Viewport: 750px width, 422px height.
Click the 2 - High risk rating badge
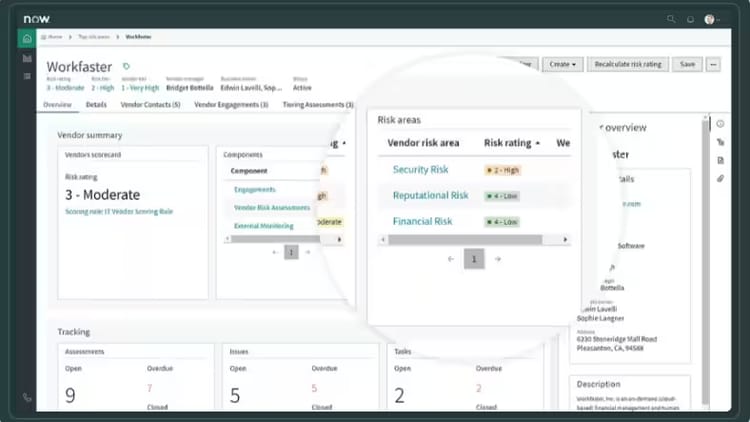point(502,170)
